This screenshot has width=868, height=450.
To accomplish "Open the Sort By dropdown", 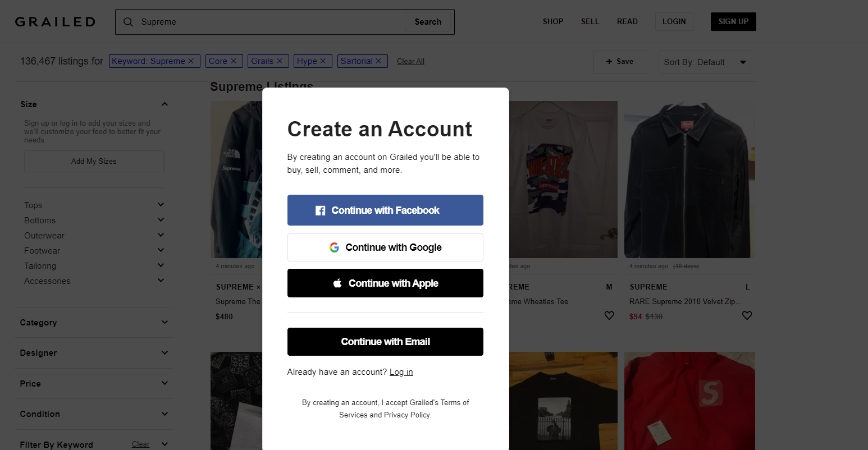I will click(705, 62).
